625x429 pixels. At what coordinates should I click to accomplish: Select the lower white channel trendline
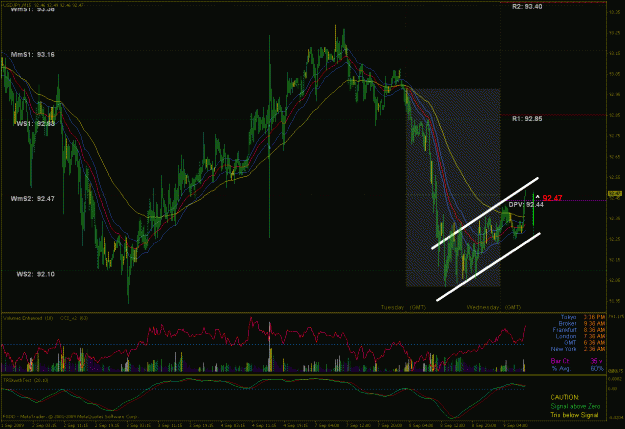[x=489, y=267]
